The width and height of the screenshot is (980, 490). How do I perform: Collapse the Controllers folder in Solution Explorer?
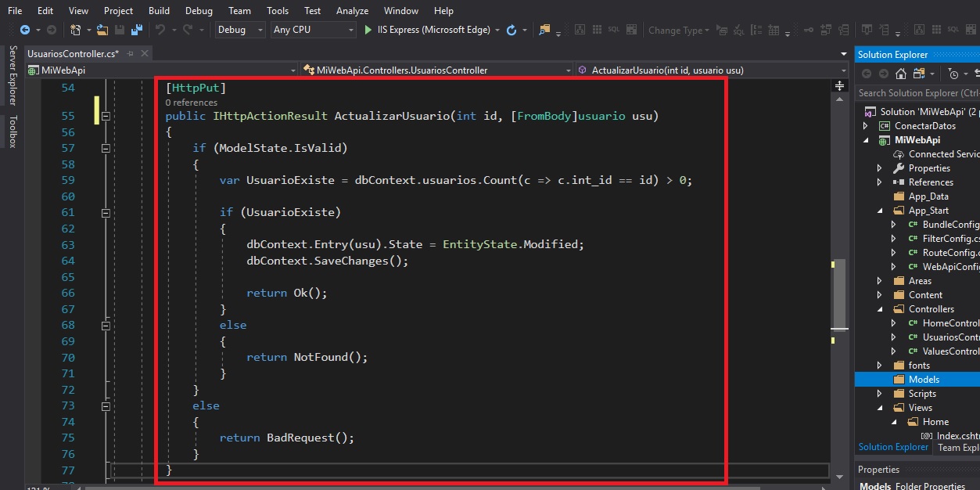click(x=881, y=308)
